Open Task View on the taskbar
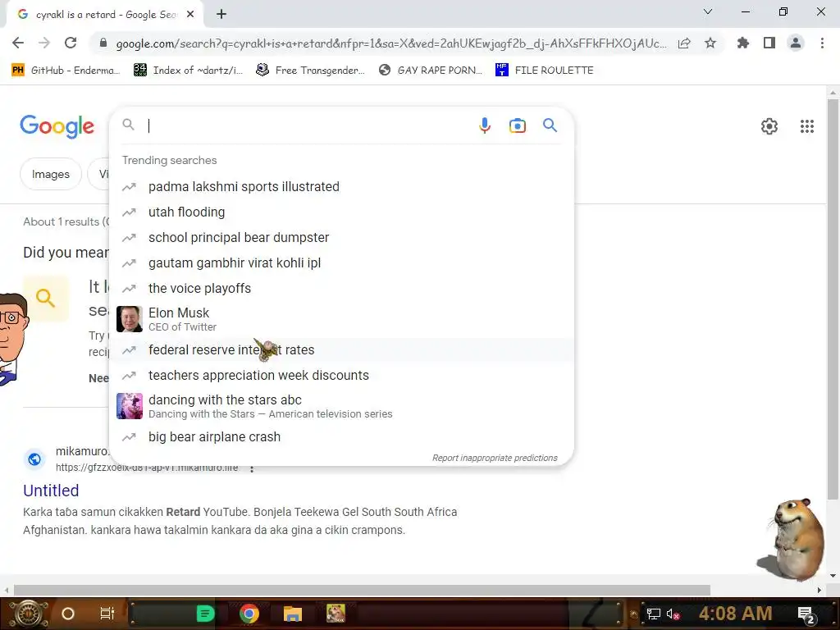The height and width of the screenshot is (630, 840). coord(107,614)
